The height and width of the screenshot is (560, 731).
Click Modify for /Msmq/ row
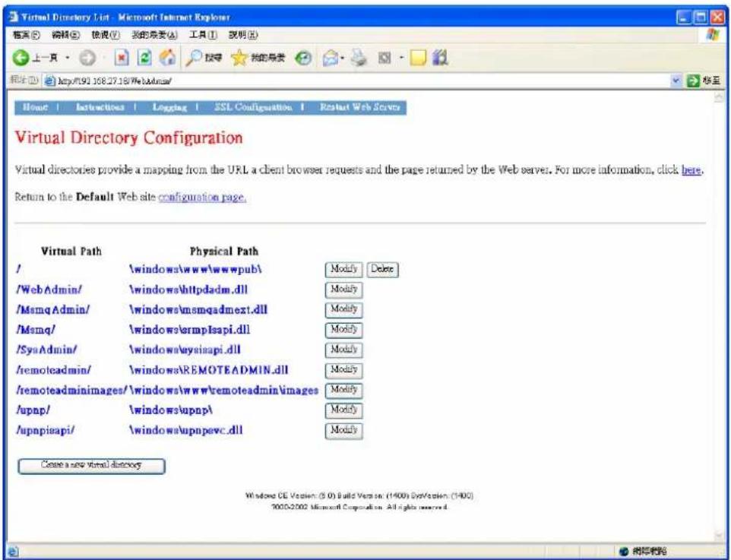click(x=343, y=330)
